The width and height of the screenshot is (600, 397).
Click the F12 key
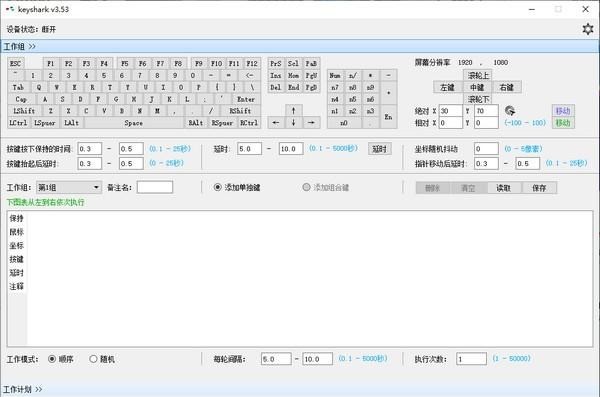pos(252,64)
